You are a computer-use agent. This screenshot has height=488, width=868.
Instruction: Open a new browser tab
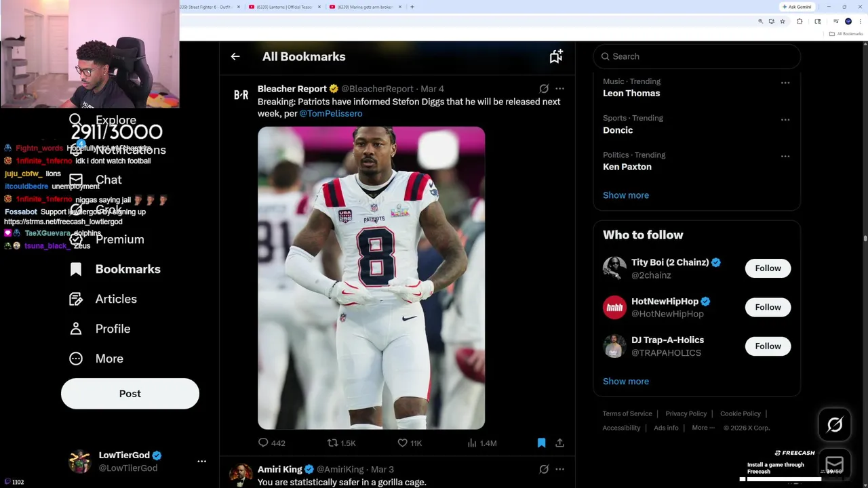(x=412, y=7)
